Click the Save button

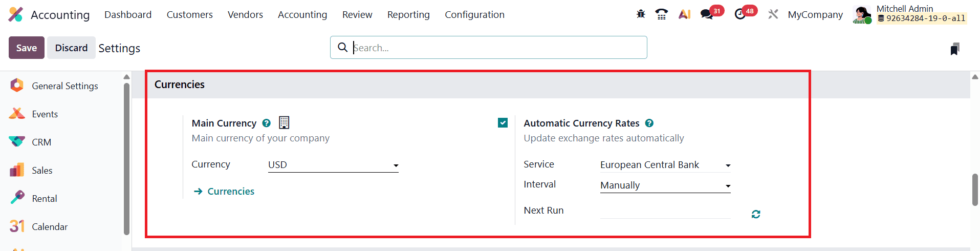27,48
